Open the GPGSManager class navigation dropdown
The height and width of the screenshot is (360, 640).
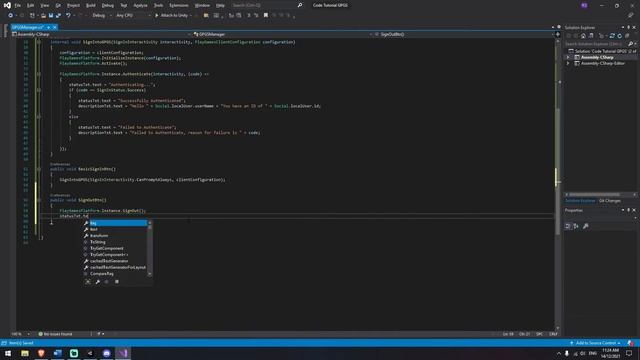tap(283, 34)
